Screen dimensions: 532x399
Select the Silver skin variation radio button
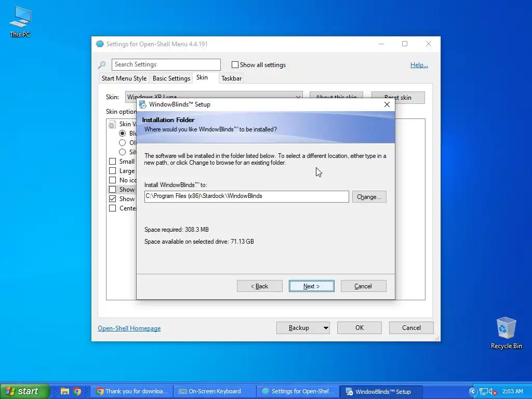[x=122, y=152]
